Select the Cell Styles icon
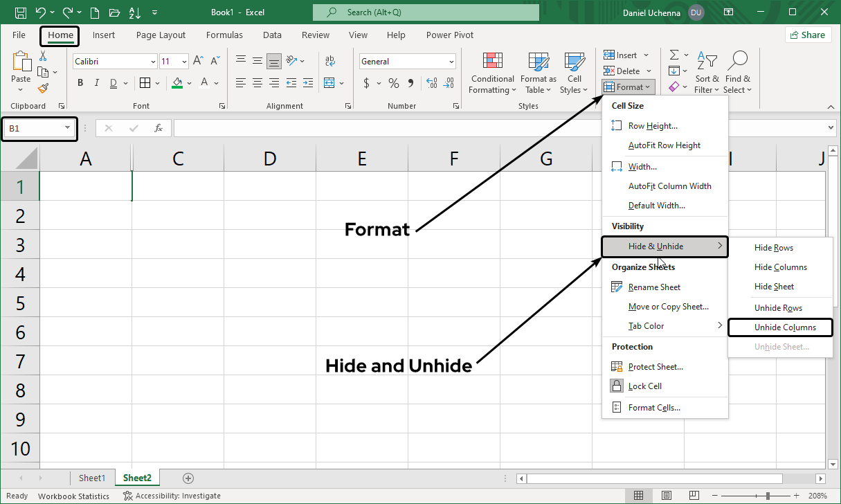Viewport: 841px width, 504px height. (x=575, y=72)
